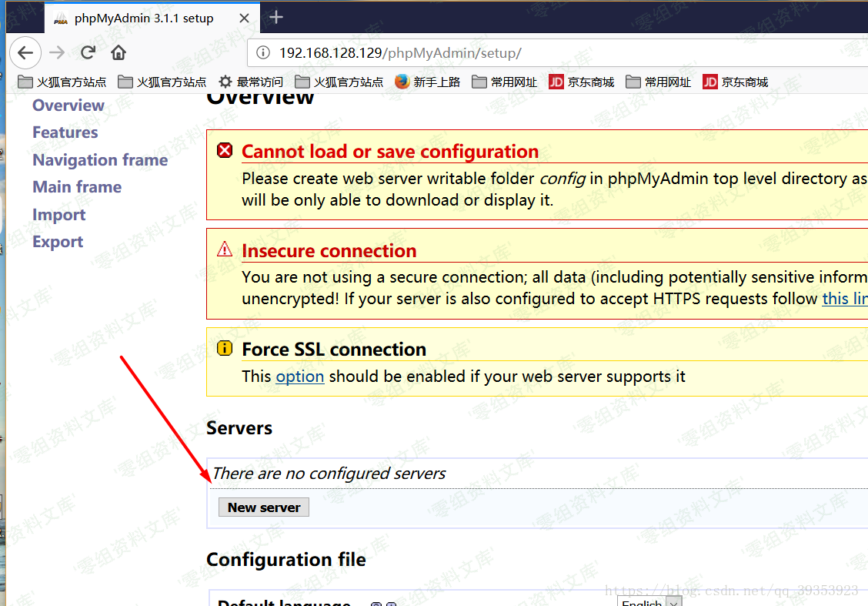Click red error icon beside Cannot load configuration

pyautogui.click(x=225, y=151)
